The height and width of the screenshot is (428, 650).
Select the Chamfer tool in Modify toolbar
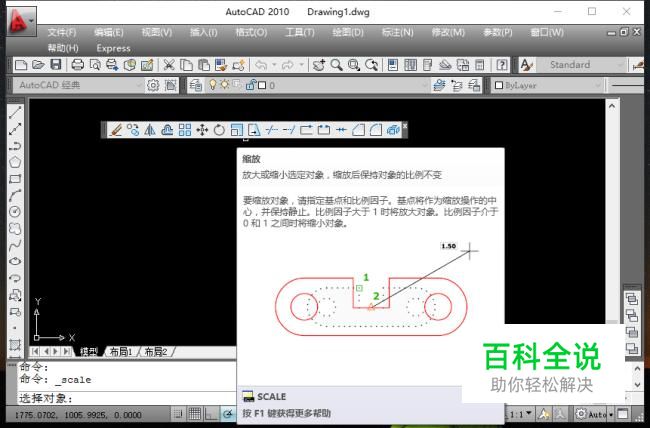[358, 130]
